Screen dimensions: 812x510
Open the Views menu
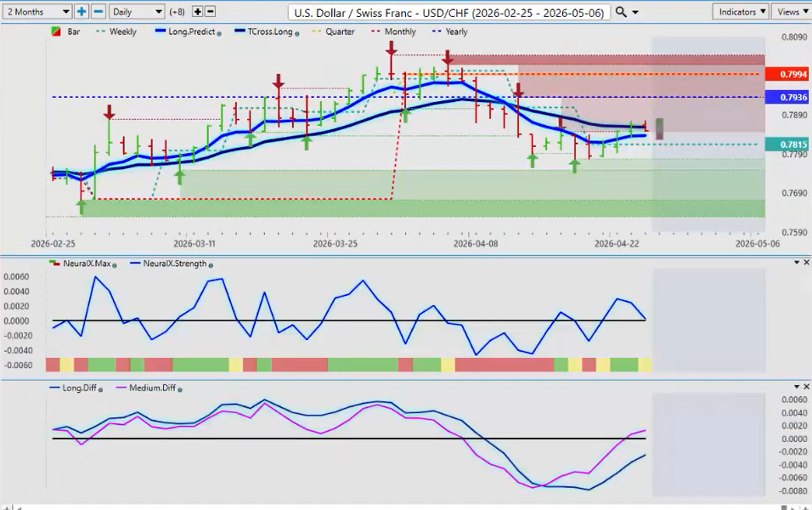[x=792, y=12]
